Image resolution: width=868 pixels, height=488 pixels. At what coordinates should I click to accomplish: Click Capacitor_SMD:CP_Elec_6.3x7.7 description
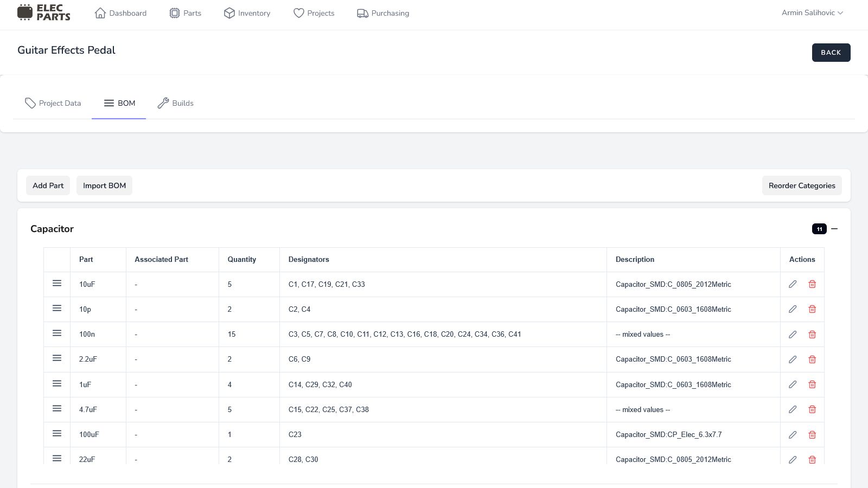tap(668, 434)
